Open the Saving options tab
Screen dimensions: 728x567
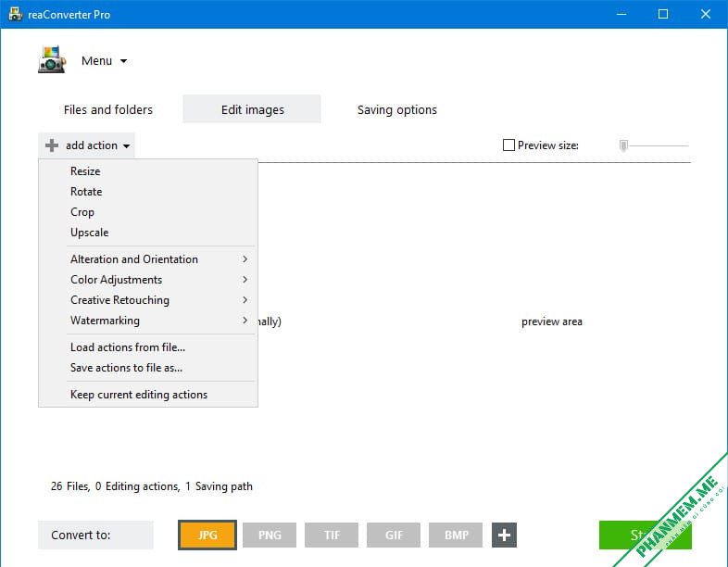point(397,109)
